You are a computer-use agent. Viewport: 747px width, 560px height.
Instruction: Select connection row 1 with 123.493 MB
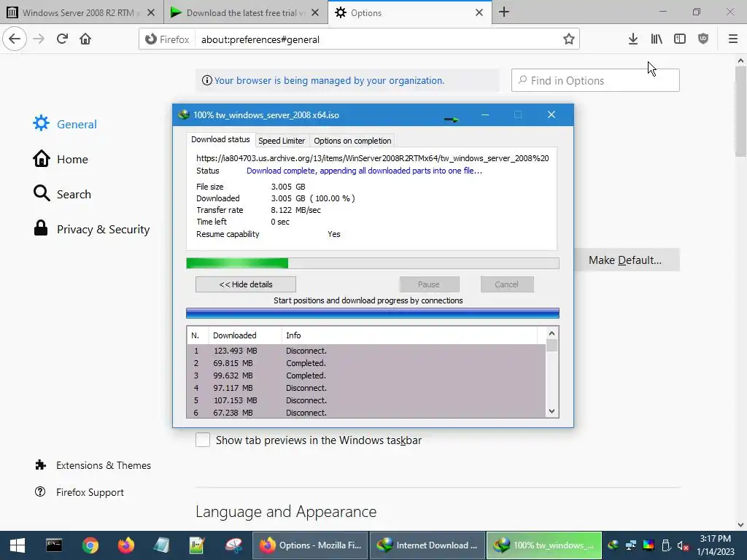coord(366,351)
